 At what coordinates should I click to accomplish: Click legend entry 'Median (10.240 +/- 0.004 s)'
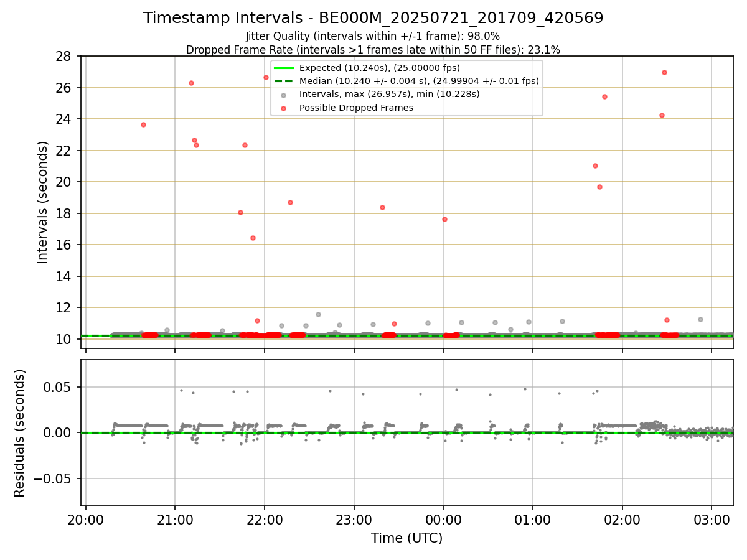pos(419,81)
